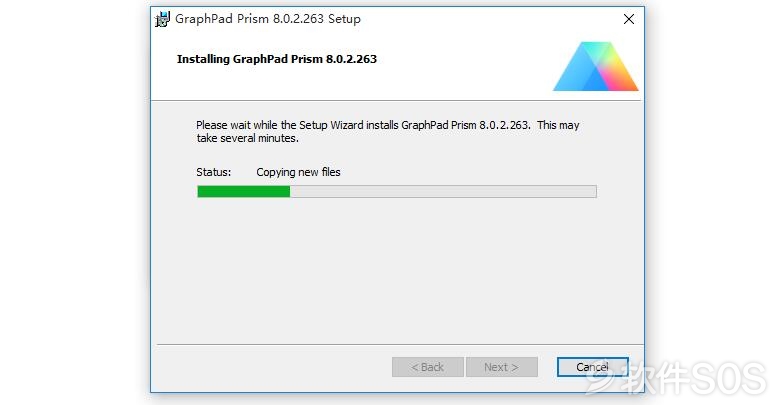Click the 'GraphPad Prism 8.0.2.263 Setup' title bar text
The height and width of the screenshot is (405, 779).
268,19
